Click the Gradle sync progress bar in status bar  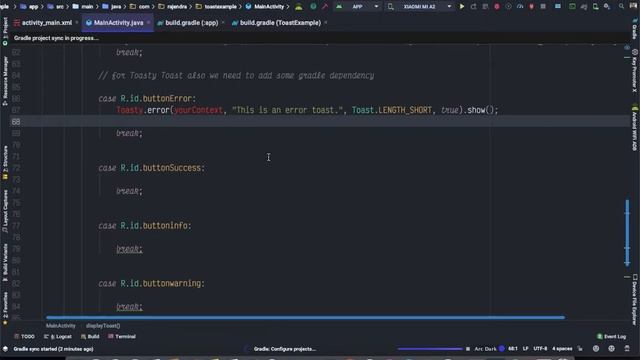(429, 349)
